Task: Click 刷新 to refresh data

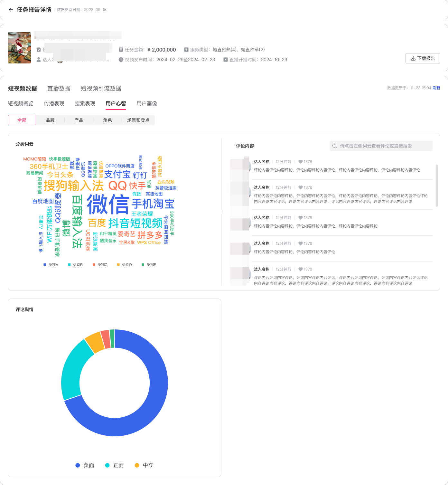Action: (x=436, y=88)
